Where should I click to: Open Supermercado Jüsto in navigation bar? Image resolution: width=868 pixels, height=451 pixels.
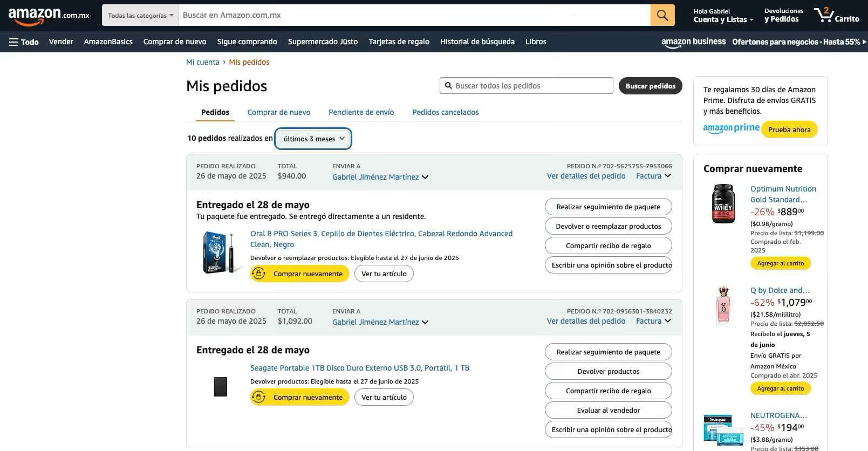(323, 42)
